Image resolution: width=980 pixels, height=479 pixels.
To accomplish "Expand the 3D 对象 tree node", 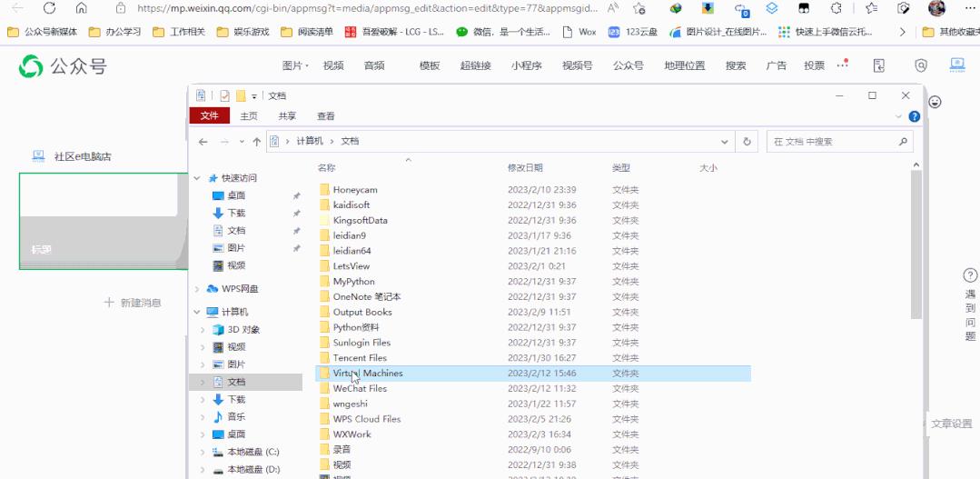I will (203, 330).
